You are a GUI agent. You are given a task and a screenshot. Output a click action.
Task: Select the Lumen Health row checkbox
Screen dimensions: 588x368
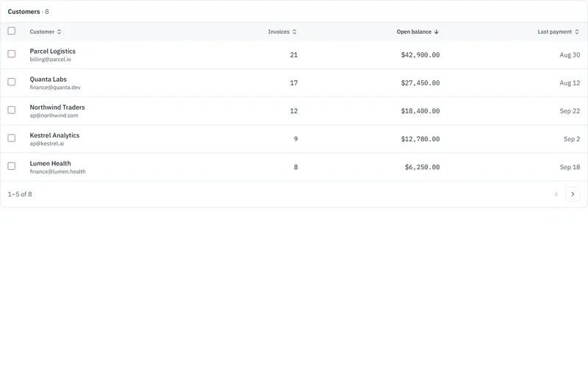coord(12,166)
